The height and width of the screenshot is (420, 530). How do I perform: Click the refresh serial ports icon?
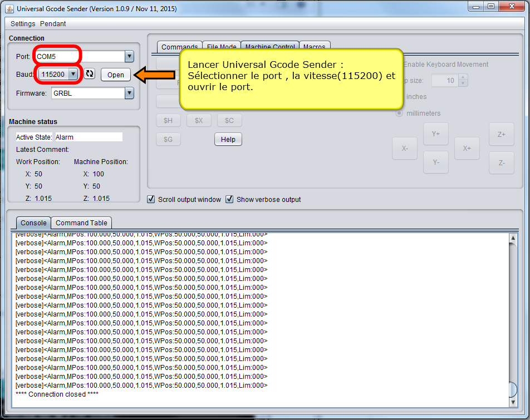(89, 74)
